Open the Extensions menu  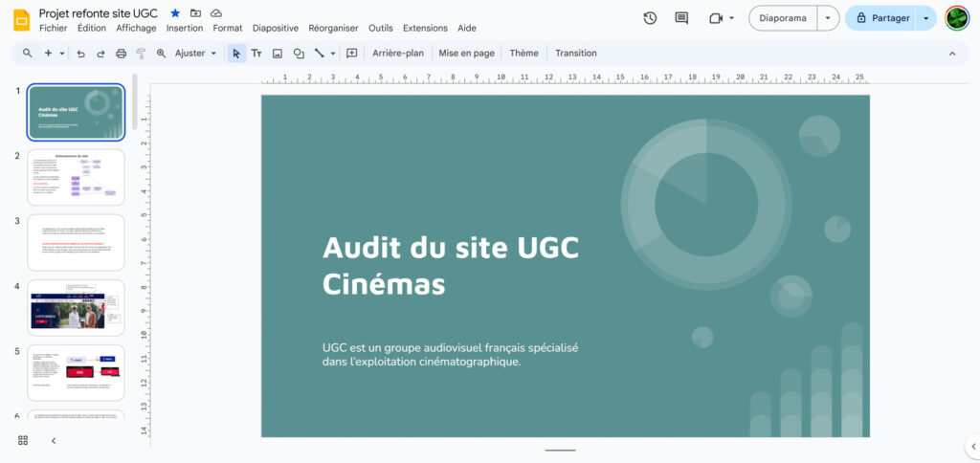(425, 28)
